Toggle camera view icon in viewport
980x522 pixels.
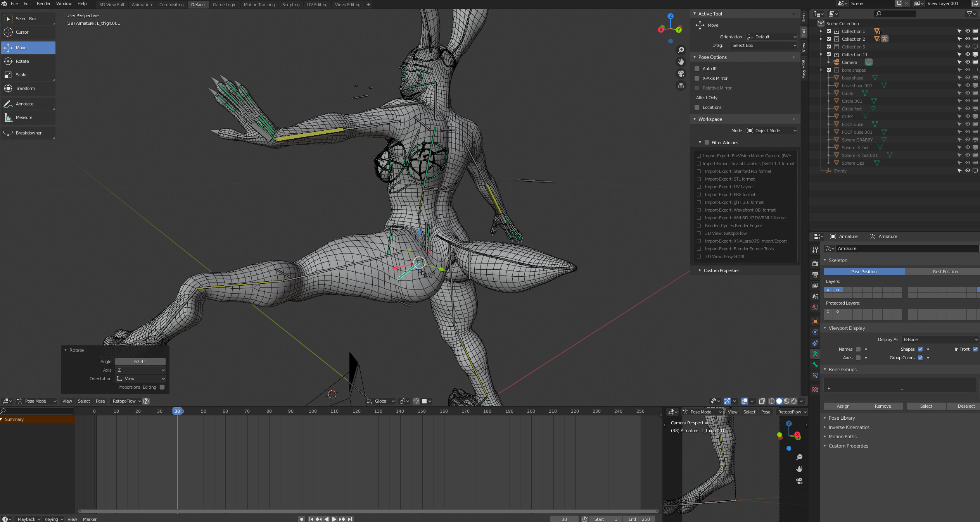point(681,74)
